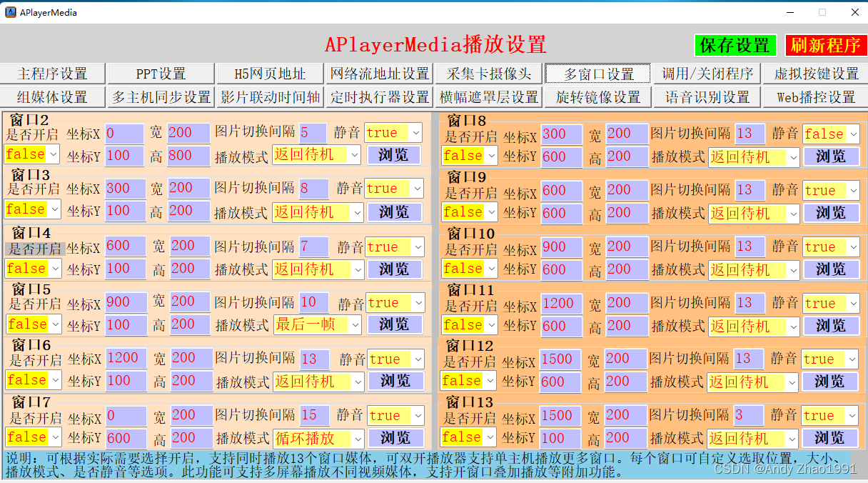Click 窗口3 图片切换间隔 field

point(313,189)
